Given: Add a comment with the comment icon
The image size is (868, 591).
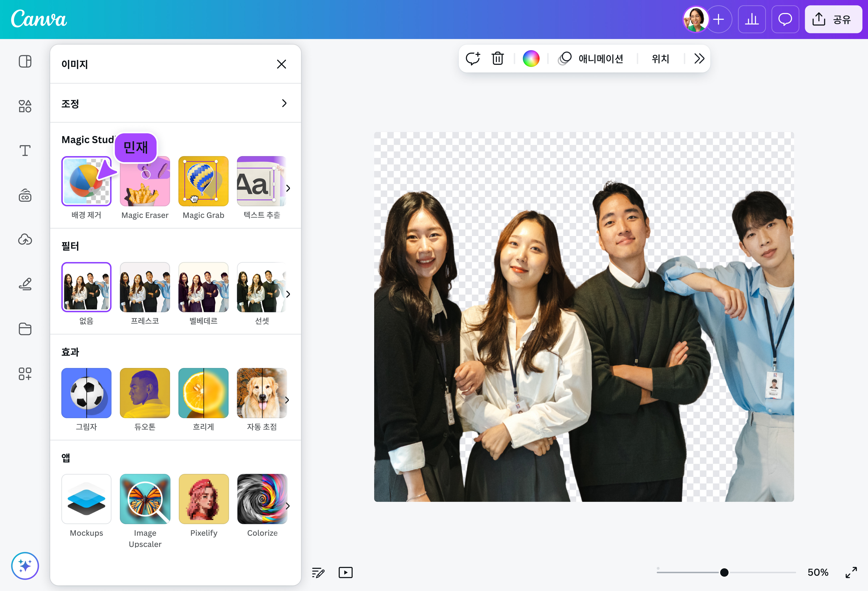Looking at the screenshot, I should [x=473, y=58].
